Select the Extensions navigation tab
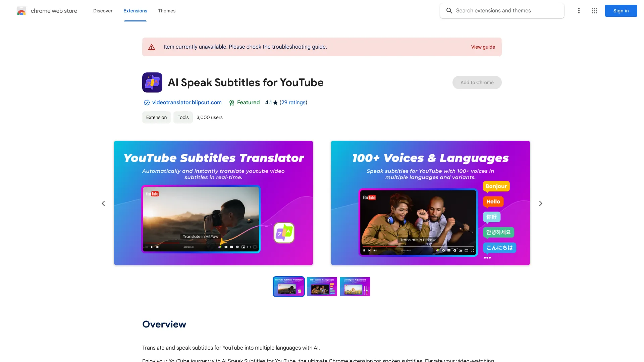This screenshot has width=644, height=362. click(135, 11)
